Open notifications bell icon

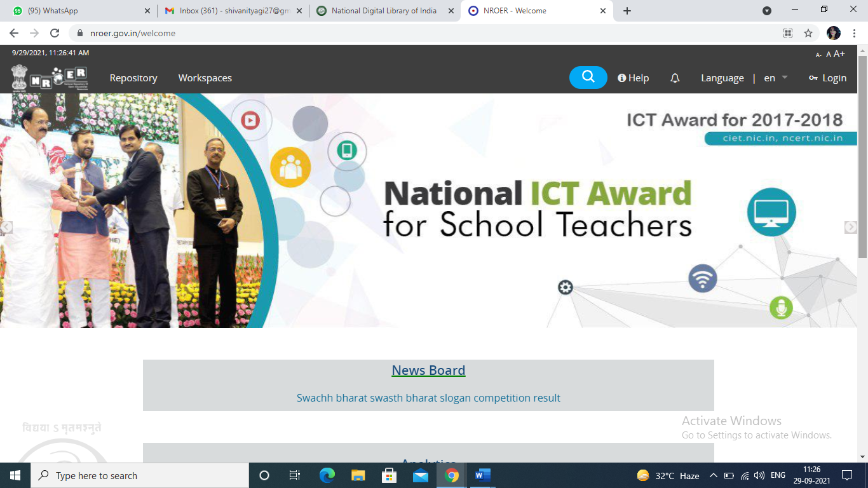point(675,78)
